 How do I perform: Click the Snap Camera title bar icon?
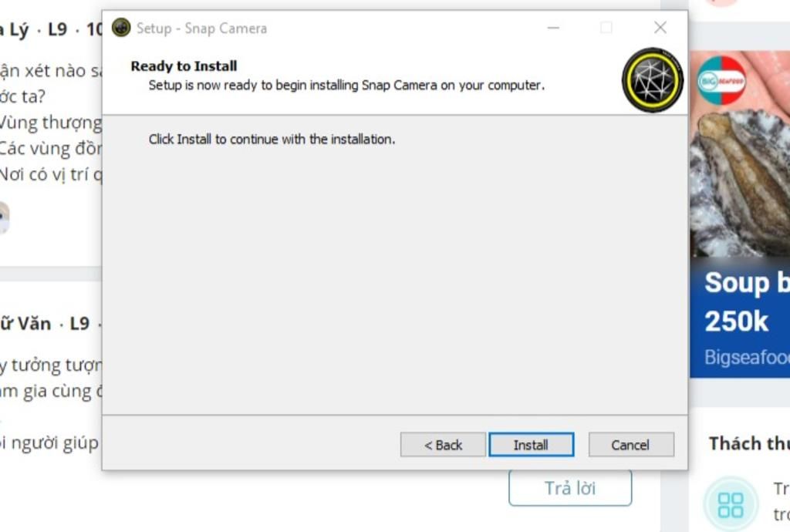pos(121,28)
